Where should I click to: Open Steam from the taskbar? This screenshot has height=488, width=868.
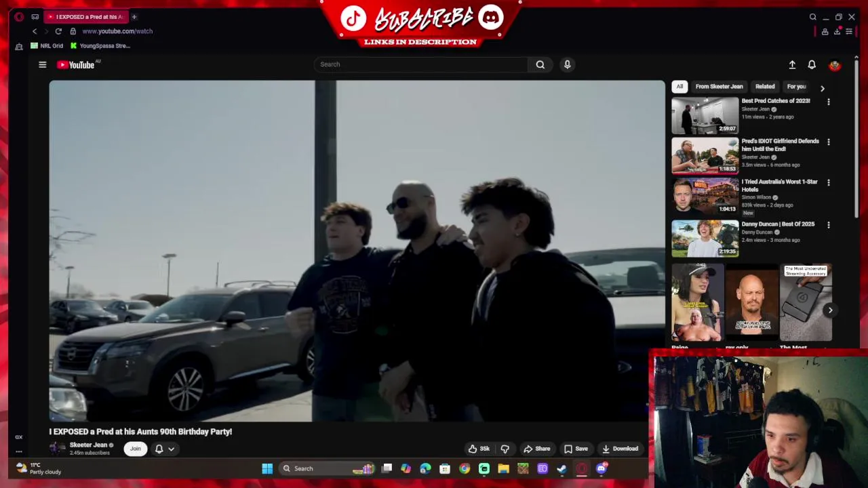562,468
